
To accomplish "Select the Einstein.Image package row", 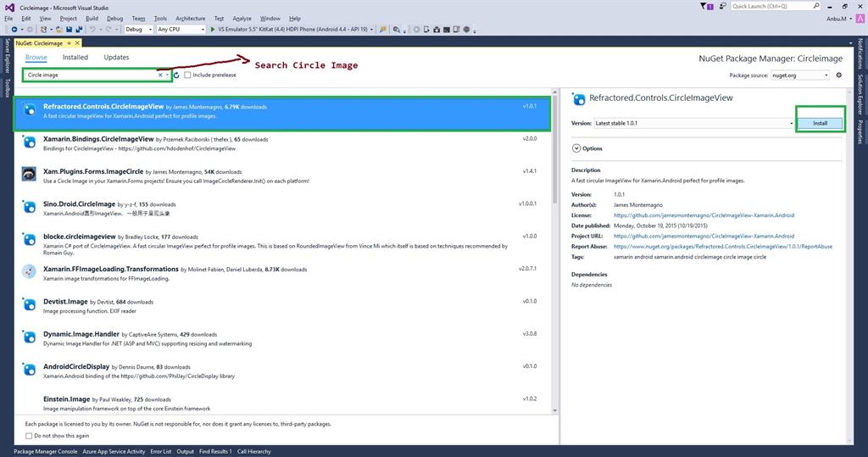I will tap(282, 404).
